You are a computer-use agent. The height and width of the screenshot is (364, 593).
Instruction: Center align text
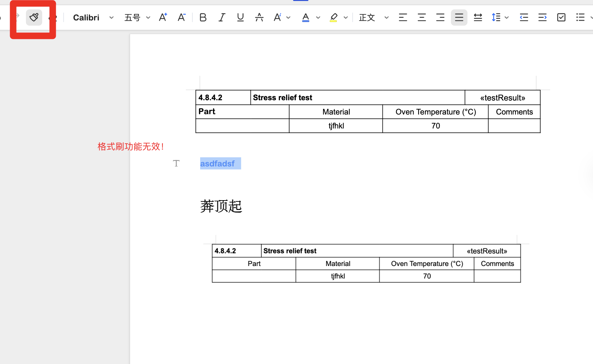click(x=422, y=17)
